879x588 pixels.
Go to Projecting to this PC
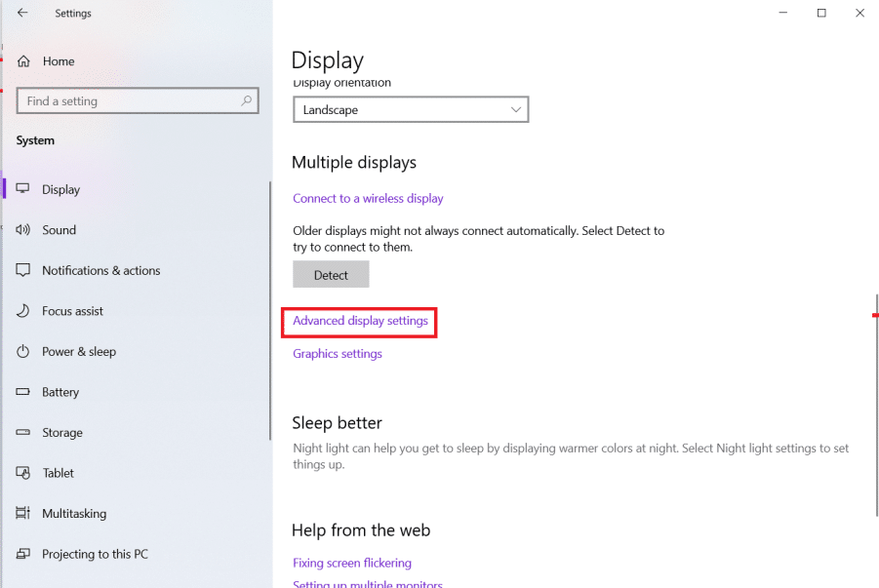coord(95,554)
